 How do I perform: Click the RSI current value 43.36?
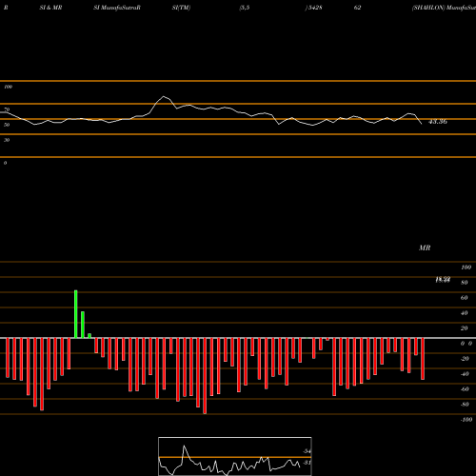[x=438, y=122]
